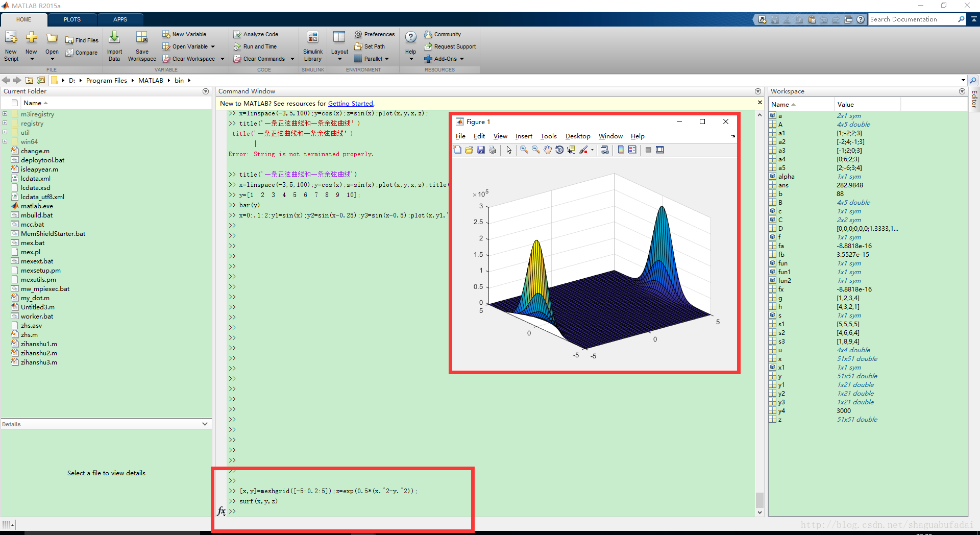Viewport: 980px width, 535px height.
Task: Click Open File icon in Figure 1 toolbar
Action: click(469, 150)
